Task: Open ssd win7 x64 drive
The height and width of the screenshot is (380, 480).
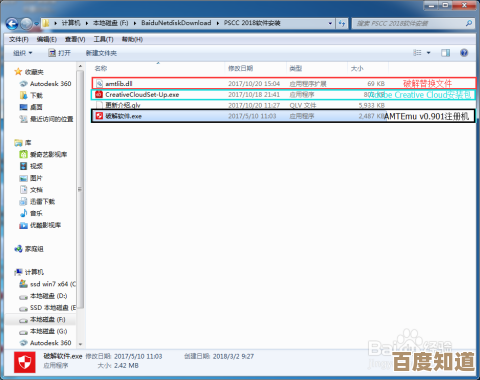Action: pos(53,284)
